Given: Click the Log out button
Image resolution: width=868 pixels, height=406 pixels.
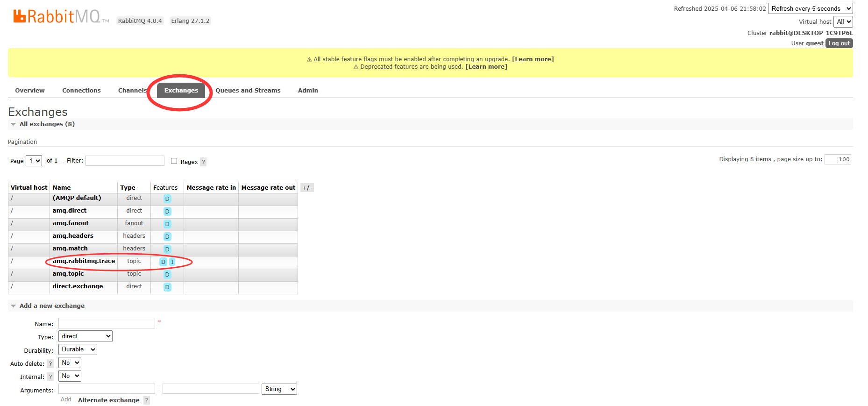Looking at the screenshot, I should (x=839, y=43).
